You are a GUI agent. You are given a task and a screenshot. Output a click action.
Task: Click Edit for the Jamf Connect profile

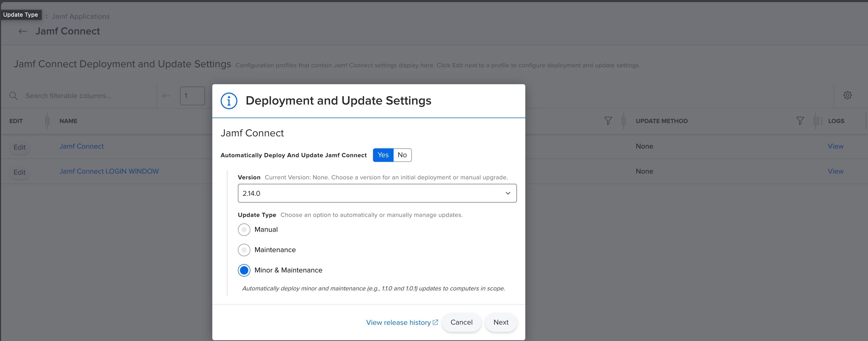tap(20, 147)
